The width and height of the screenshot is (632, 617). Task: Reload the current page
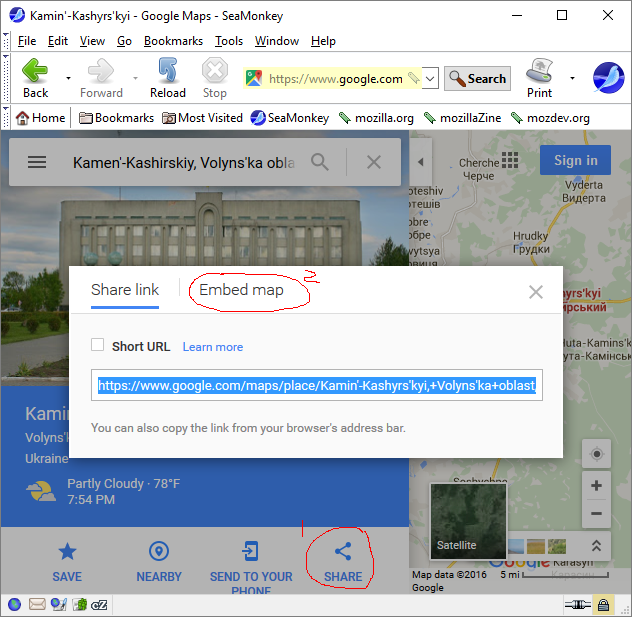point(168,78)
